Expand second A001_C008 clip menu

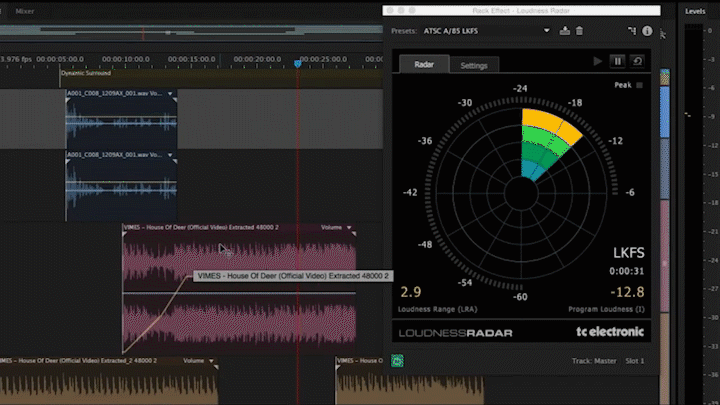[170, 155]
